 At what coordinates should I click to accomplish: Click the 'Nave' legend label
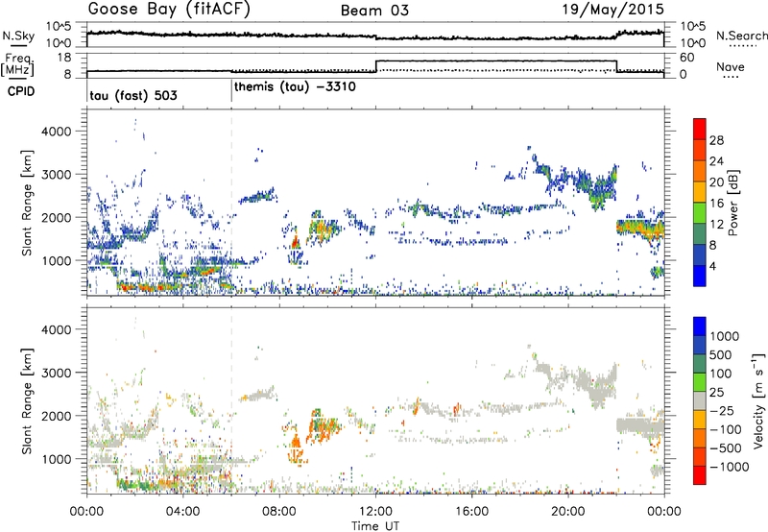point(731,66)
